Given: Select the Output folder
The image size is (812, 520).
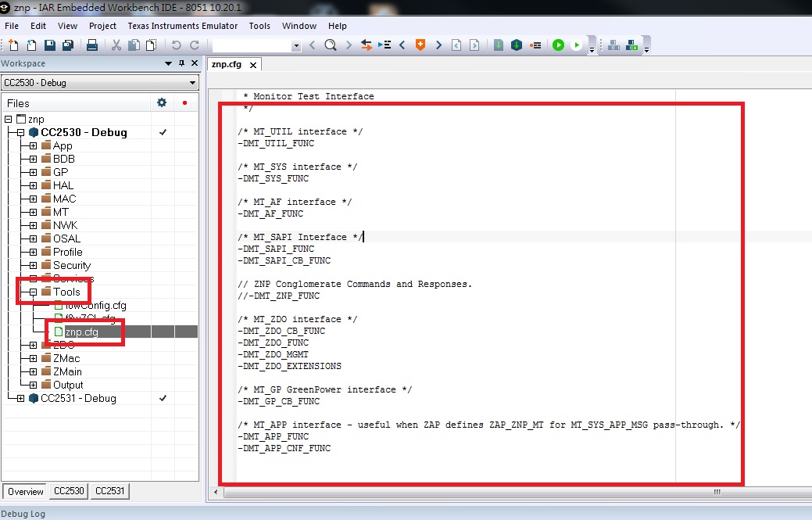Looking at the screenshot, I should (x=68, y=385).
